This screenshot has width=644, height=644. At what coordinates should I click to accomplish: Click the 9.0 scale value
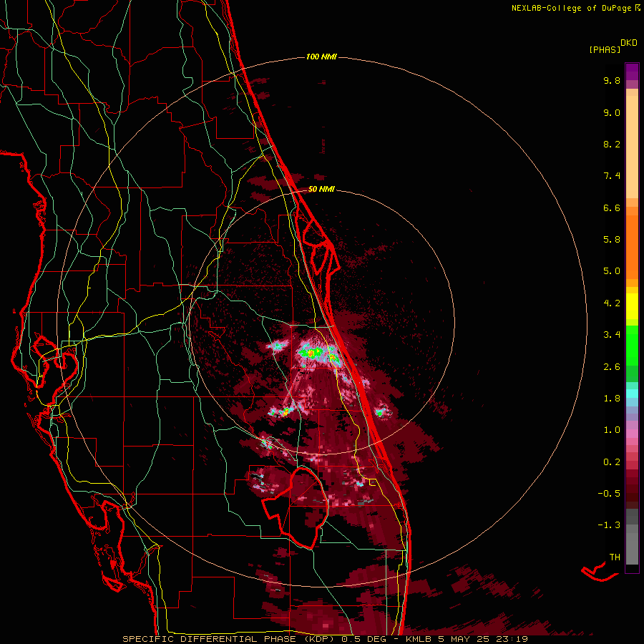612,112
